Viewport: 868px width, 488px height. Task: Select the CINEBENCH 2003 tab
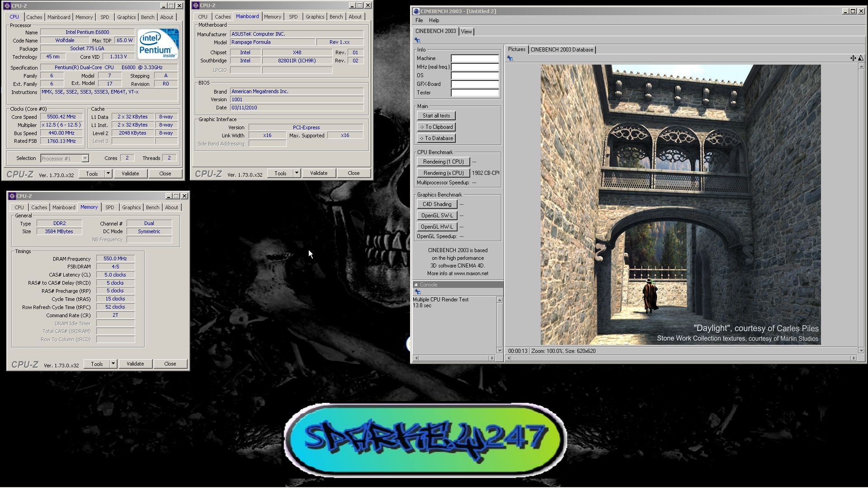point(435,31)
